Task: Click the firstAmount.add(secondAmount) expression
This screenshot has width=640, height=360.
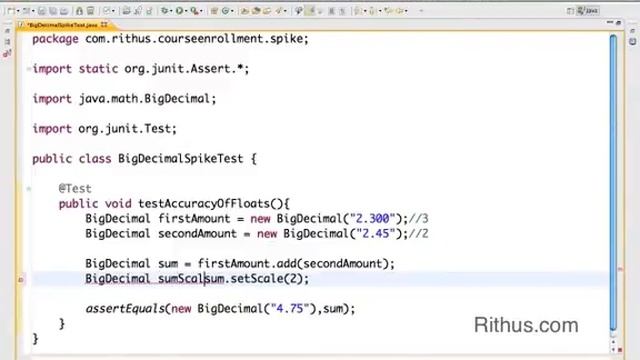Action: 294,264
